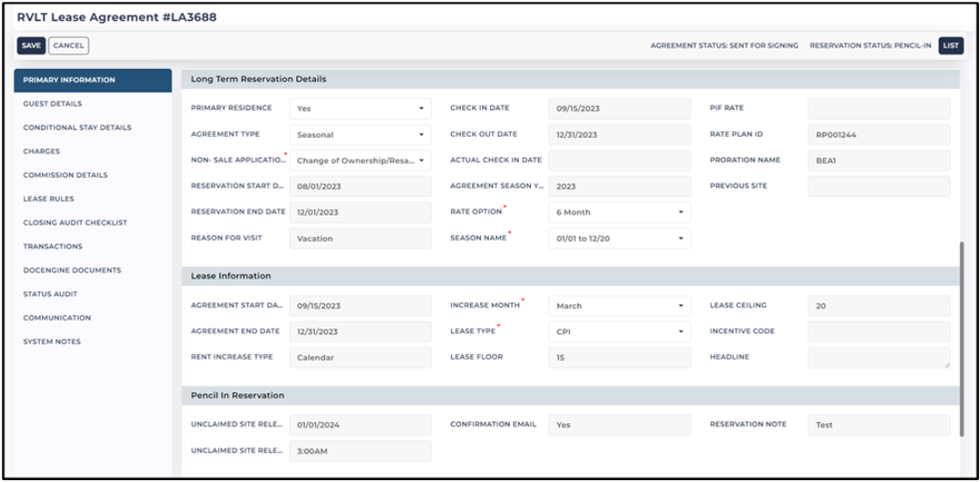Click the Headline text area

[x=879, y=358]
